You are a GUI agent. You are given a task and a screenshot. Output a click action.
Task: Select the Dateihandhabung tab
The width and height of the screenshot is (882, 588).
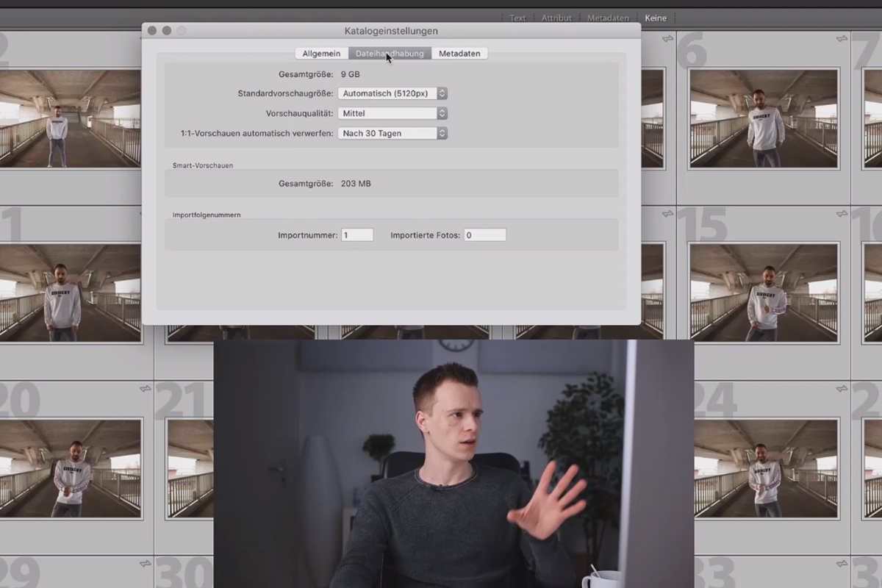click(x=390, y=54)
